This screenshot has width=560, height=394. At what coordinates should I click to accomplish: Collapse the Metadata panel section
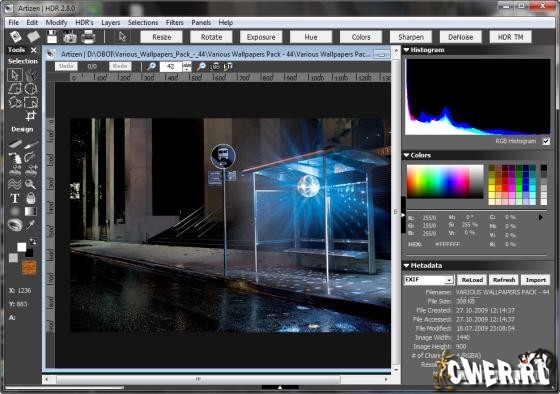pos(406,265)
